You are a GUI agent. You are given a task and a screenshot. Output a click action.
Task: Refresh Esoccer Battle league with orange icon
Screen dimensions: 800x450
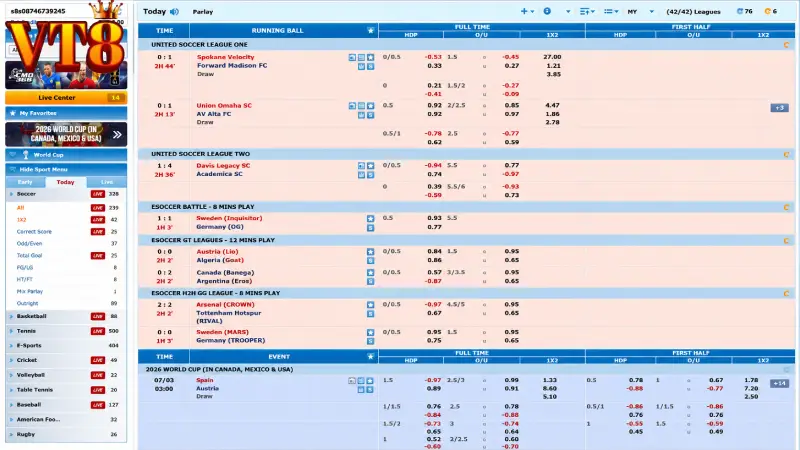786,207
